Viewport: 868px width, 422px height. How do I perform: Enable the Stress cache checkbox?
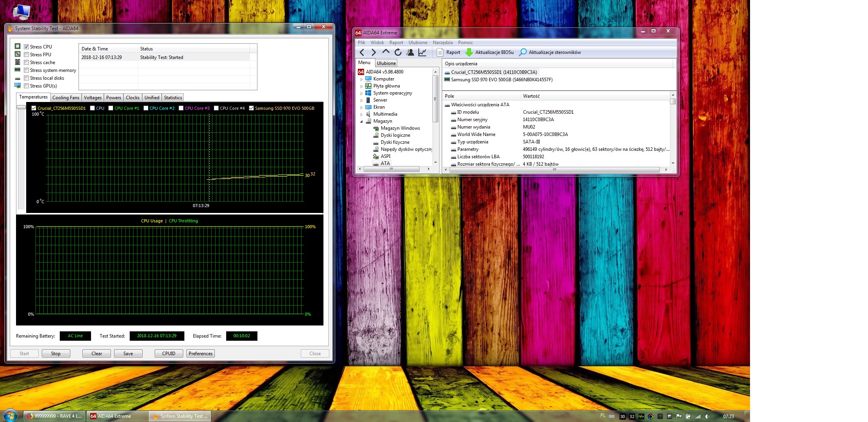tap(27, 63)
